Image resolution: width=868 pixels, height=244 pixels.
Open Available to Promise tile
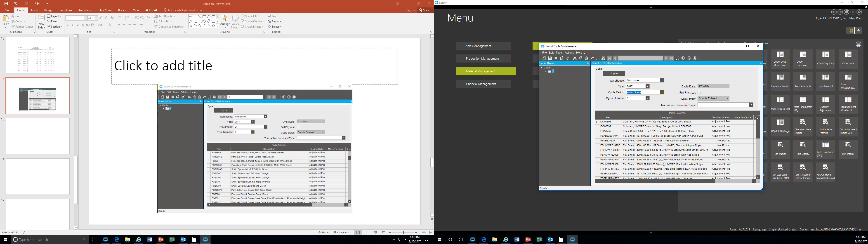point(826,126)
